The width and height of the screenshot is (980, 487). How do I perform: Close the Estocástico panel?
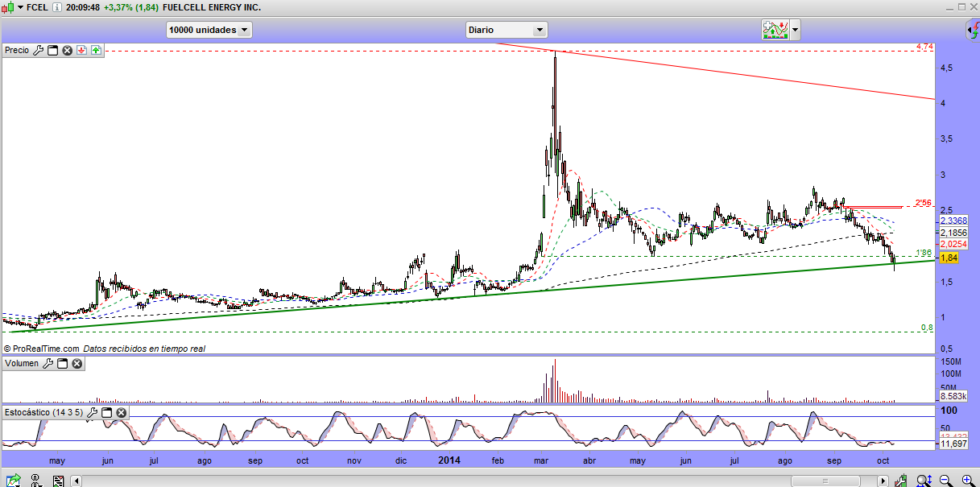(122, 413)
